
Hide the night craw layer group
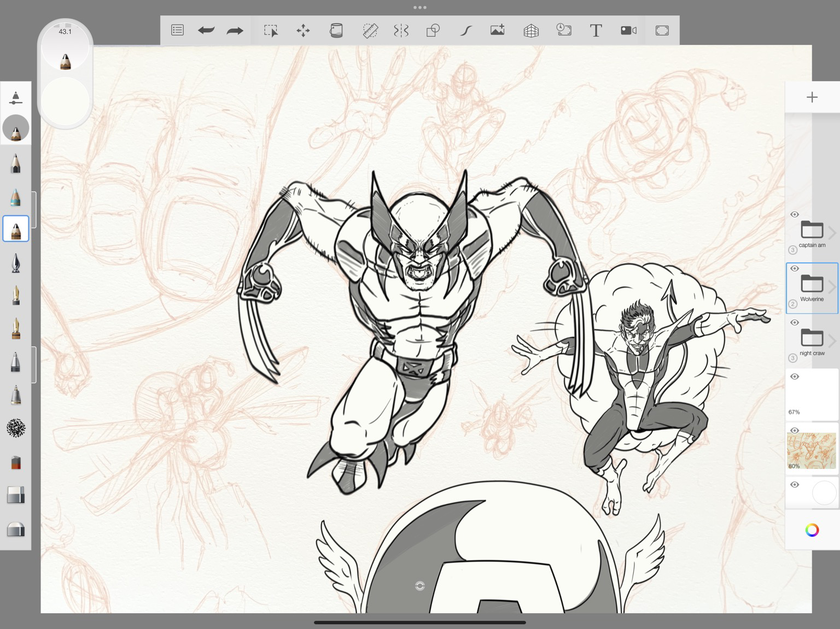tap(795, 323)
